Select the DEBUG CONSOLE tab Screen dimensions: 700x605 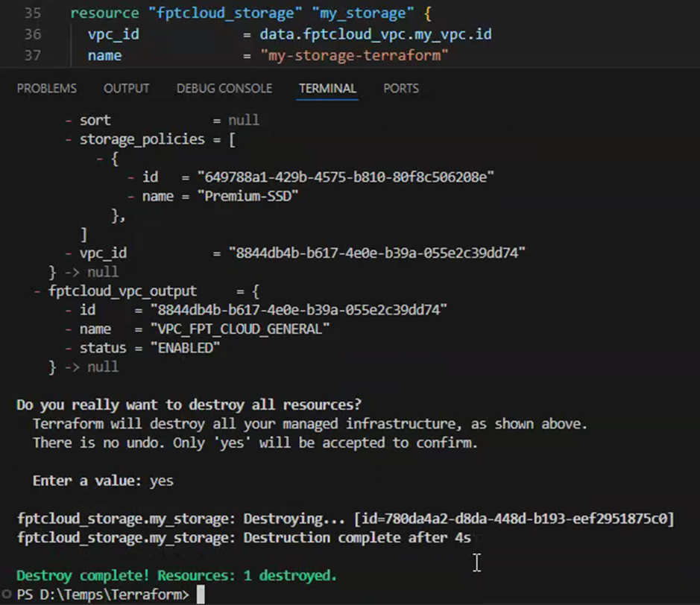[224, 88]
